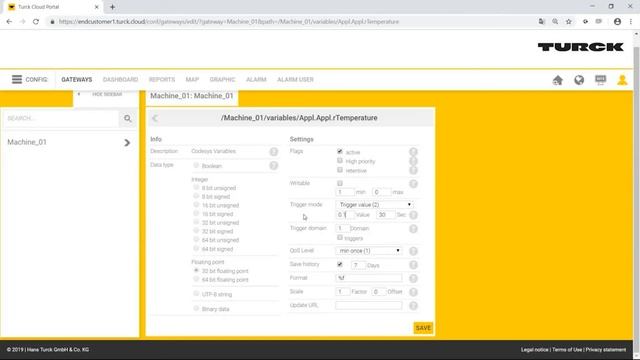Screen dimensions: 640x360
Task: Show help for retentive flag
Action: tap(413, 170)
